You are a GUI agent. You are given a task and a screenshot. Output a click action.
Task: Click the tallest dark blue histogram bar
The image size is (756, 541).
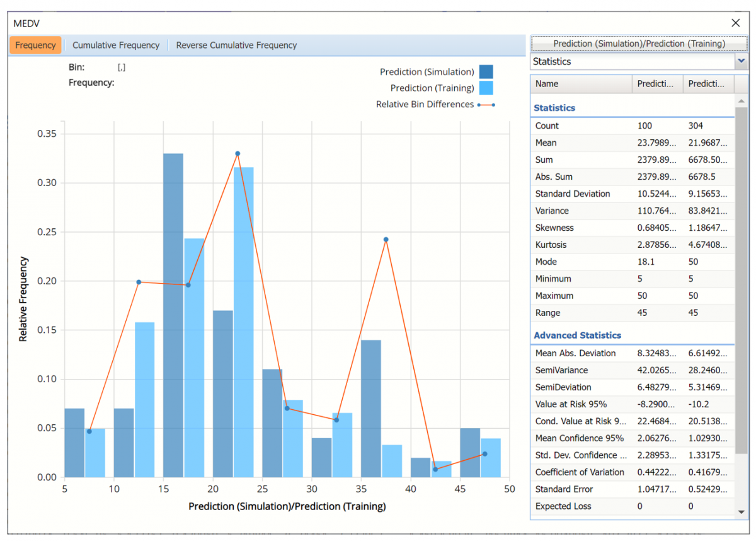coord(173,315)
